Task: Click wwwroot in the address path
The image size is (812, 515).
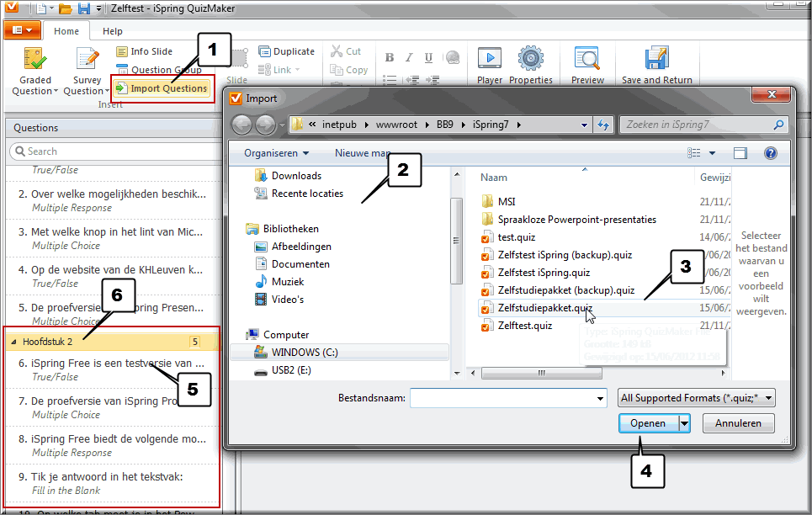Action: tap(396, 125)
